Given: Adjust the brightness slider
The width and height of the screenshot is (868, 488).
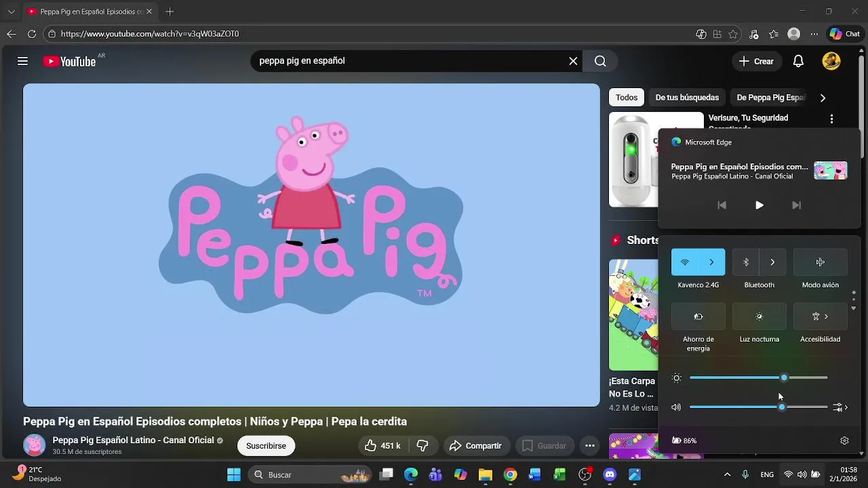Looking at the screenshot, I should (x=758, y=378).
